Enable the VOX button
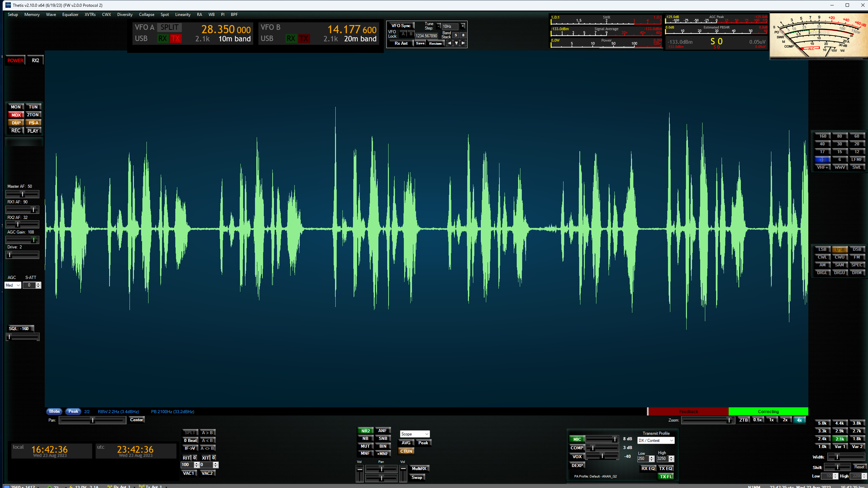This screenshot has height=488, width=868. (x=577, y=457)
